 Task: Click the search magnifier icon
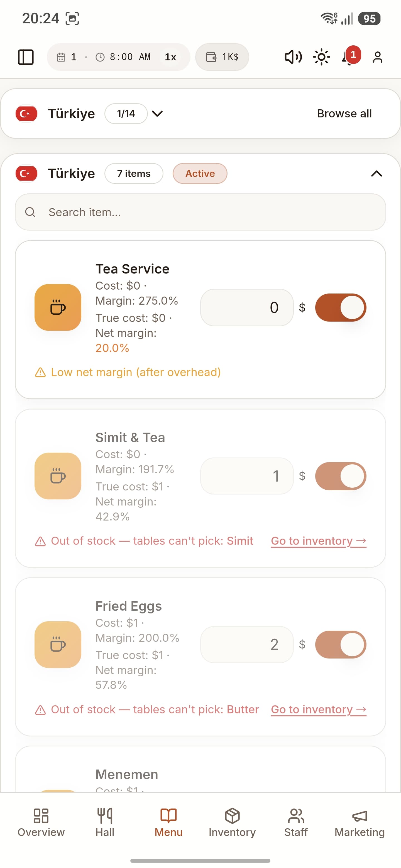(x=30, y=212)
